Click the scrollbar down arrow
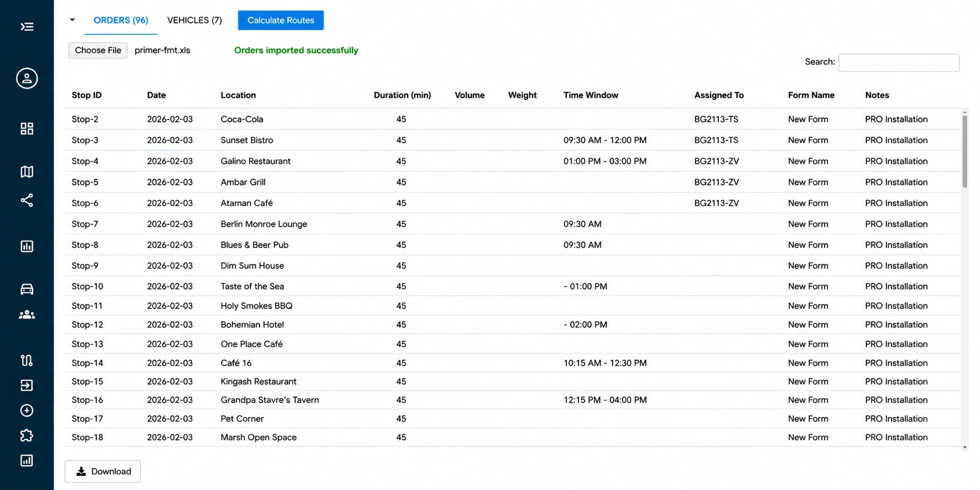 coord(965,447)
